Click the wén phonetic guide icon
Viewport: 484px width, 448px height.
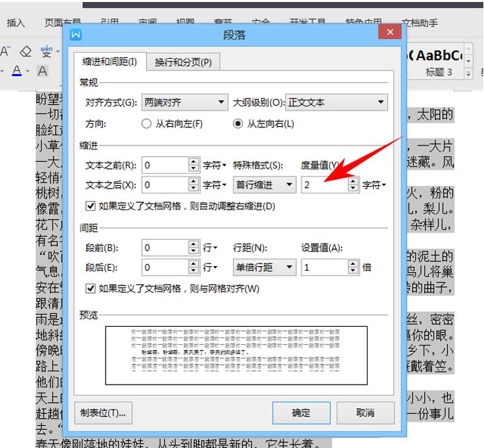(x=46, y=51)
